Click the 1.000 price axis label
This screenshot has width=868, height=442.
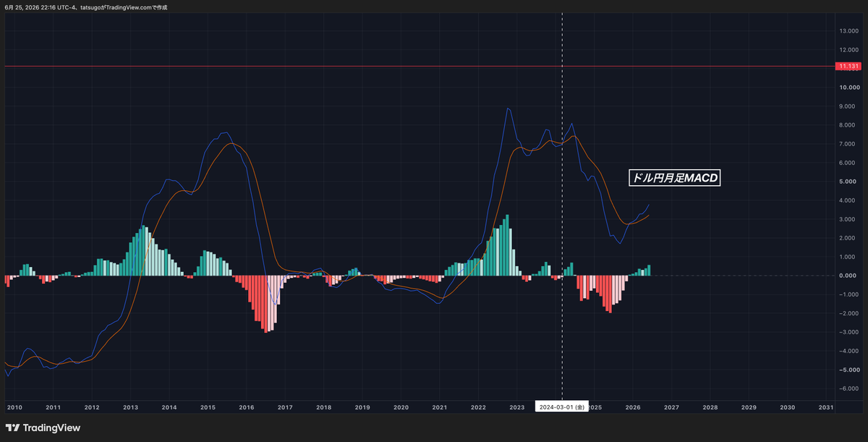(848, 257)
